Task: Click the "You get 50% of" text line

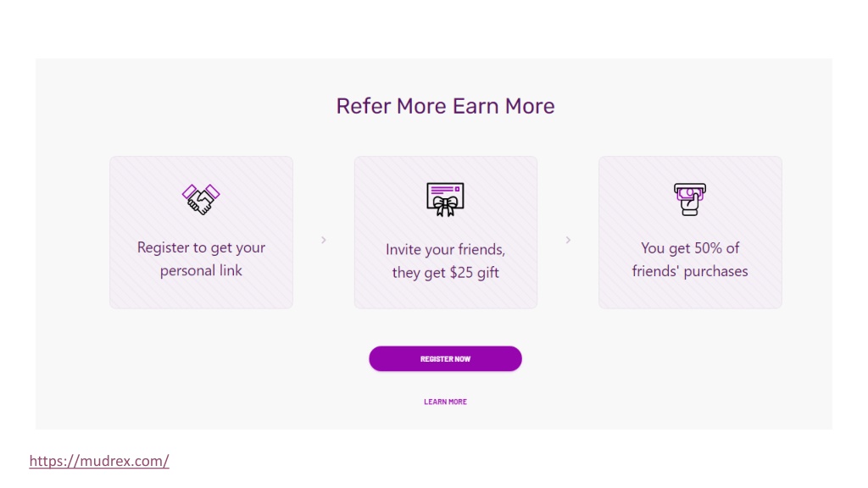Action: tap(690, 248)
